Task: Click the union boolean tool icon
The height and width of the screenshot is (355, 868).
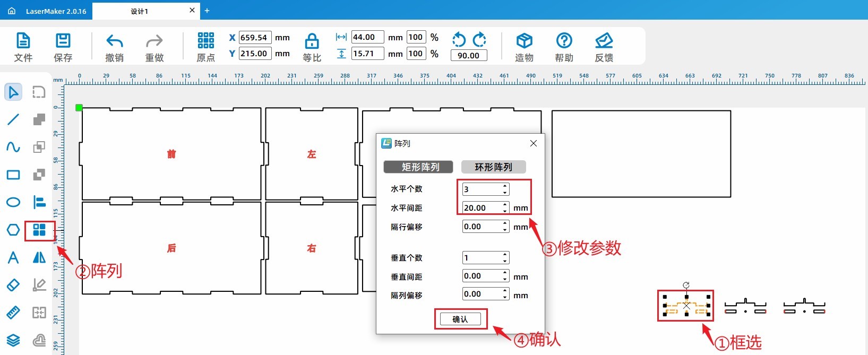Action: [x=39, y=119]
